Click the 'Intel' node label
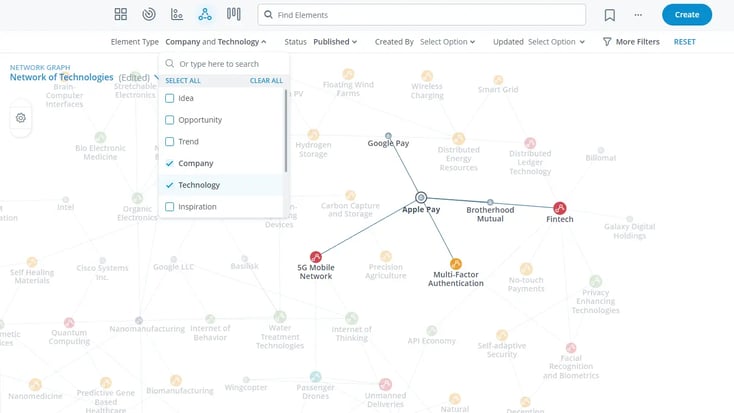This screenshot has width=734, height=413. 66,207
